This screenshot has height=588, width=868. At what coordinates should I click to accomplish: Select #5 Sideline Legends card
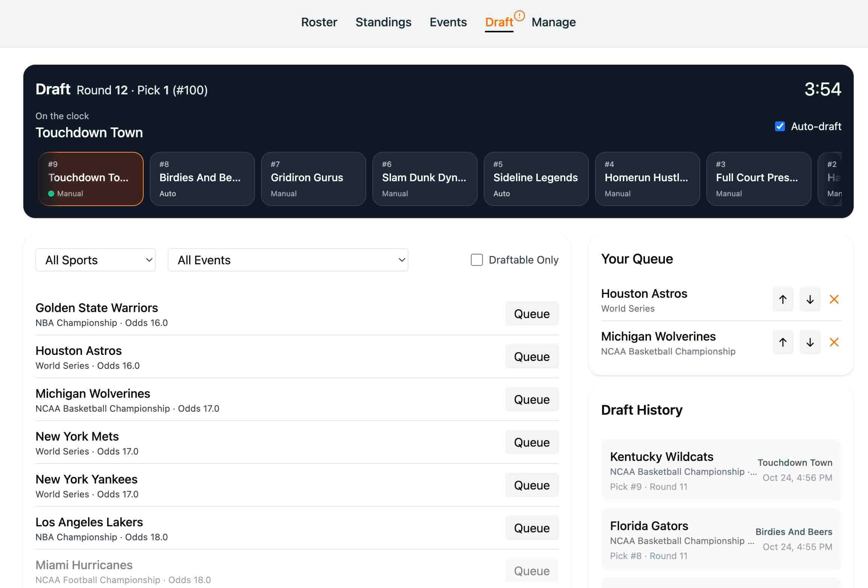coord(536,179)
